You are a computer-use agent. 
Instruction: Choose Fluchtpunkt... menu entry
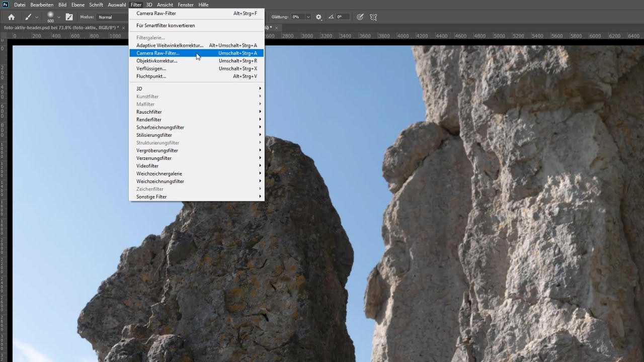tap(196, 76)
